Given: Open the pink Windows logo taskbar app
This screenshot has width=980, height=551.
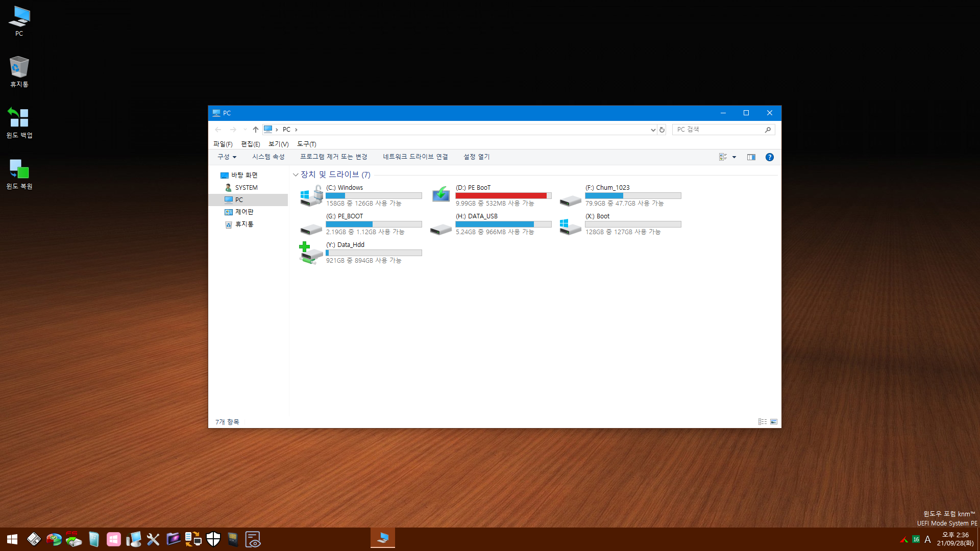Looking at the screenshot, I should 113,539.
